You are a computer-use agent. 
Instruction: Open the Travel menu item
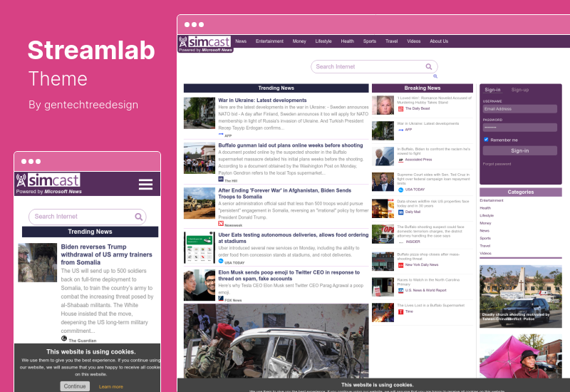click(x=391, y=41)
